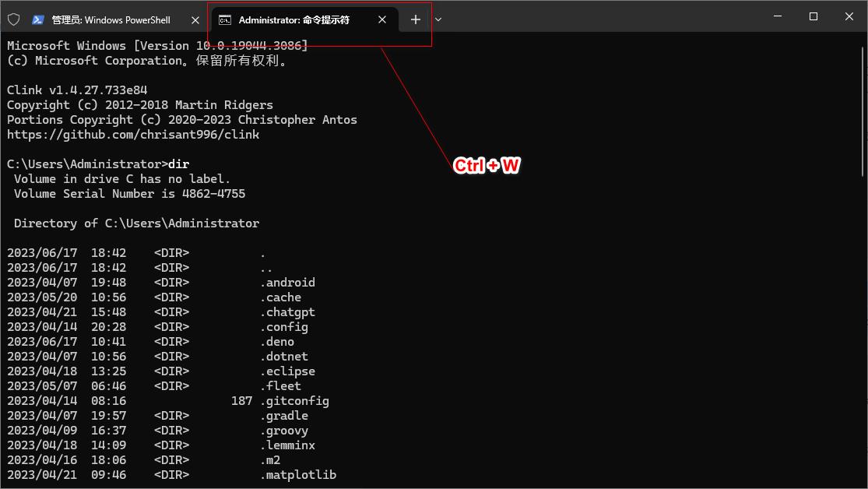
Task: Open a new terminal tab with the plus icon
Action: (x=415, y=19)
